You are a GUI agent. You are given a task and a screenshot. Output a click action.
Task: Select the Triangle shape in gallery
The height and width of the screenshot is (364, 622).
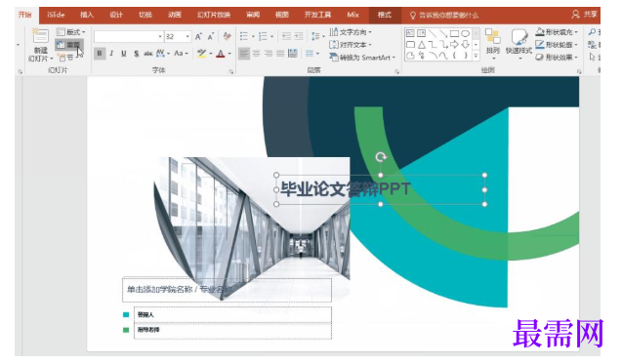point(421,45)
